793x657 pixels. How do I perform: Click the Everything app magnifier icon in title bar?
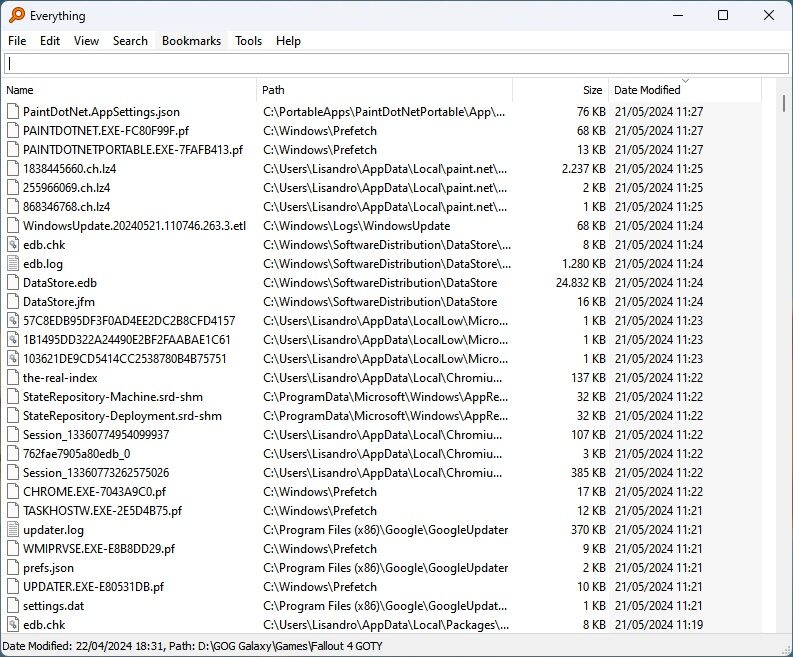pyautogui.click(x=17, y=15)
